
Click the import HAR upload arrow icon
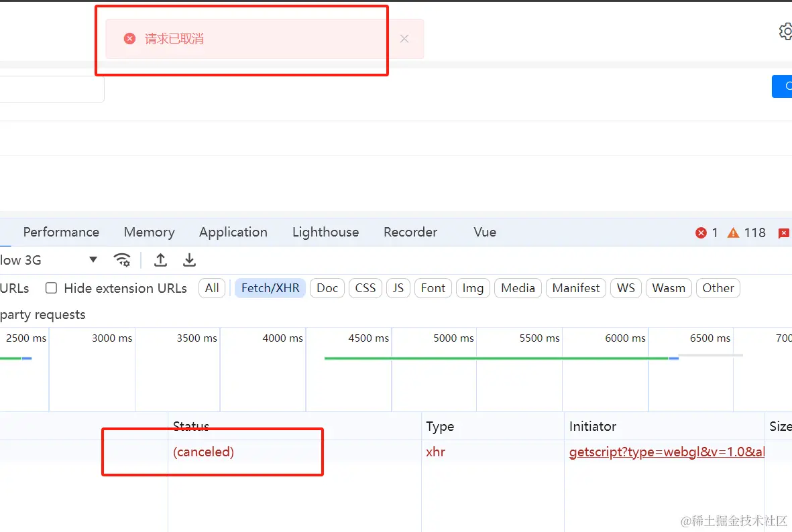pos(161,260)
